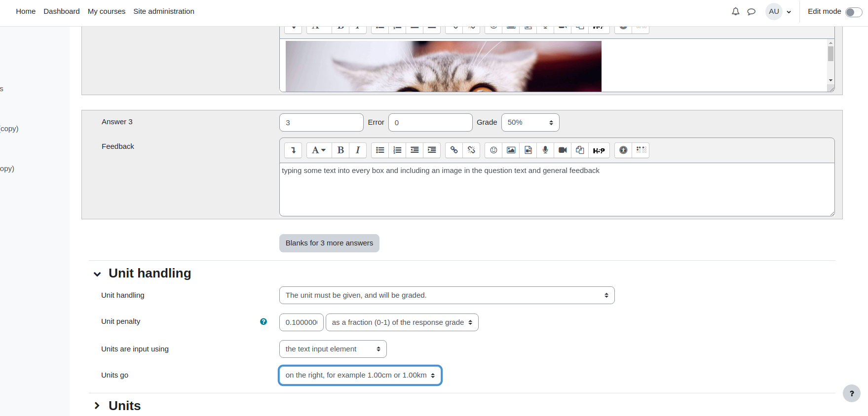Open notifications bell

735,11
